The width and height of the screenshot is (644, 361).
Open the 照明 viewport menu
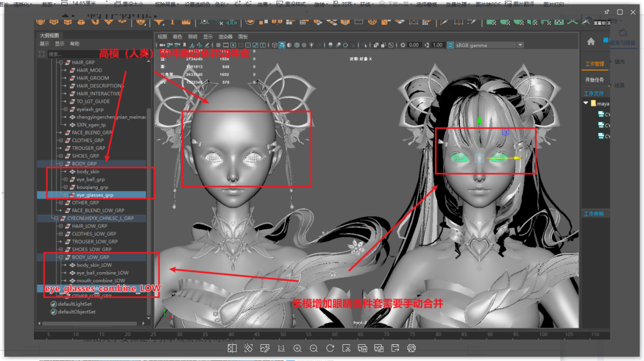192,37
